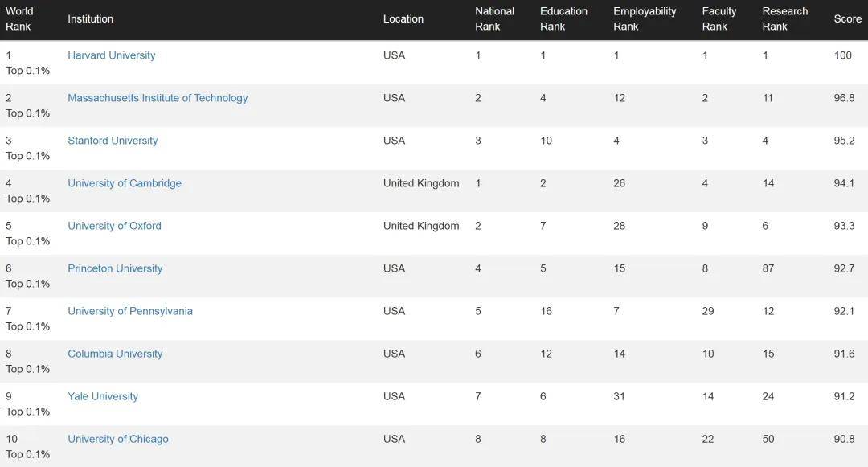Screen dimensions: 868x467
Task: Sort by Education Rank header
Action: 563,18
